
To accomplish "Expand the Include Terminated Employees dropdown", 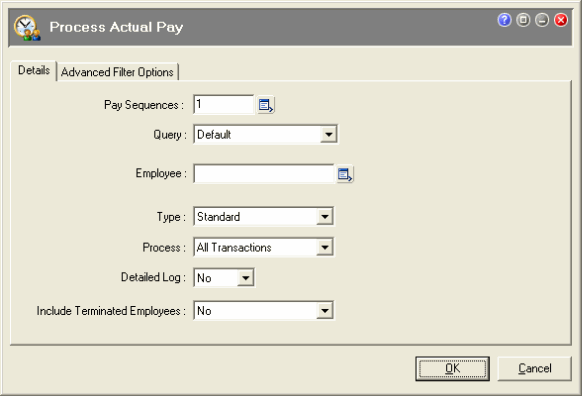I will pyautogui.click(x=325, y=311).
